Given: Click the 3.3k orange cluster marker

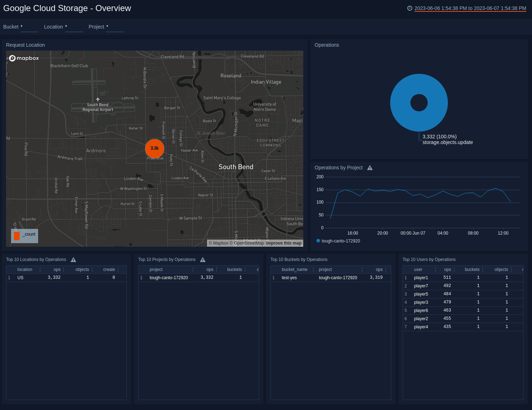Looking at the screenshot, I should (155, 148).
